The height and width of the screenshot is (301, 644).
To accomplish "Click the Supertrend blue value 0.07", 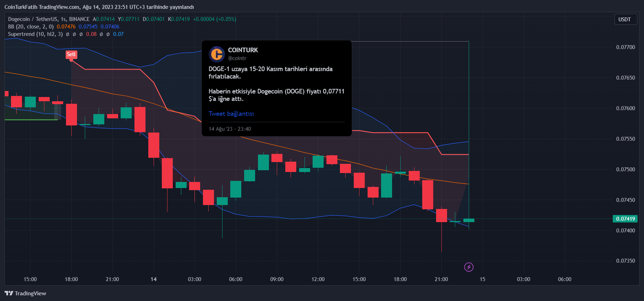I will [x=119, y=34].
